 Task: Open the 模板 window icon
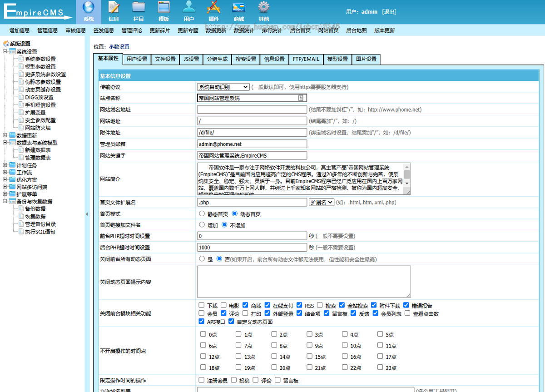(163, 8)
